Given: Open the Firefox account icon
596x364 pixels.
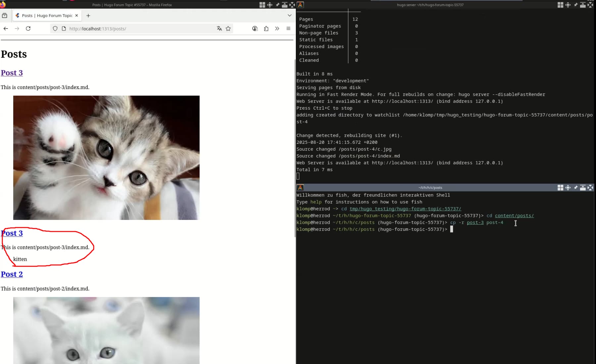Looking at the screenshot, I should (255, 29).
